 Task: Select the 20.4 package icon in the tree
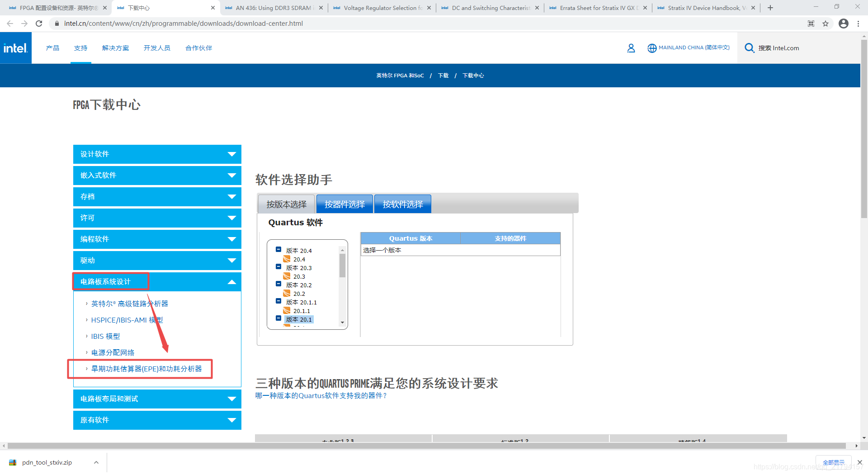[287, 259]
